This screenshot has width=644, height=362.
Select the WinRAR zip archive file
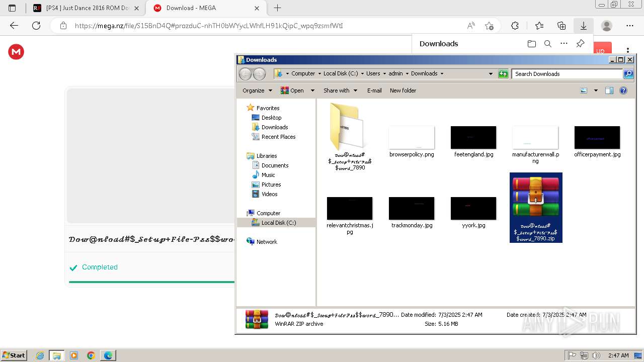click(536, 207)
